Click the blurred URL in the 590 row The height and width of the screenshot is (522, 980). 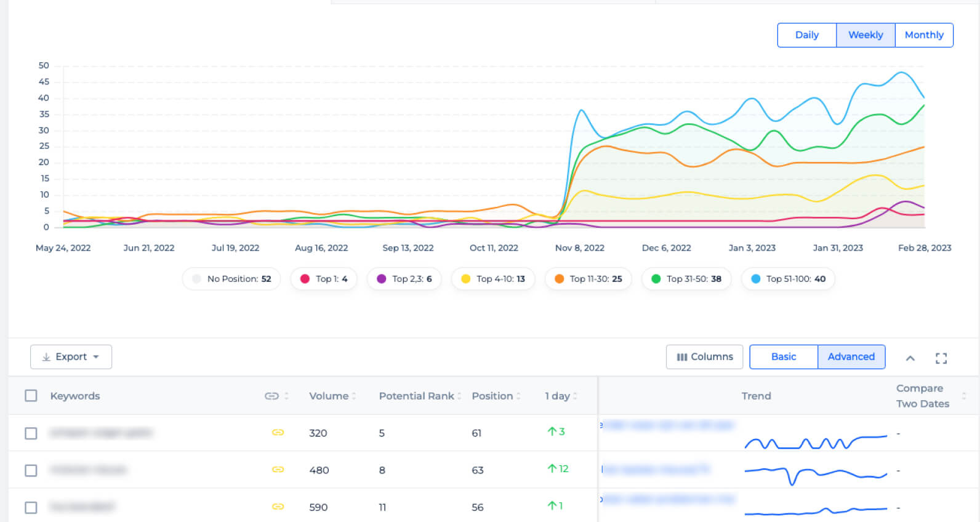(668, 499)
